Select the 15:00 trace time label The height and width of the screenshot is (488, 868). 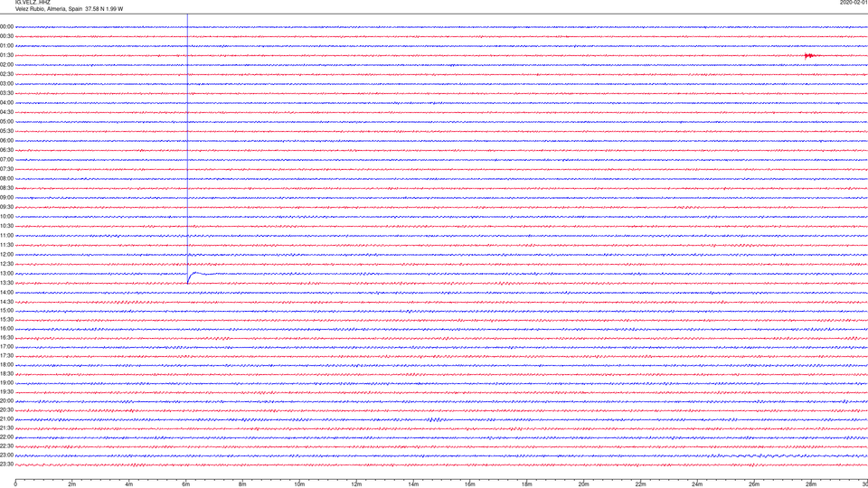click(x=6, y=311)
